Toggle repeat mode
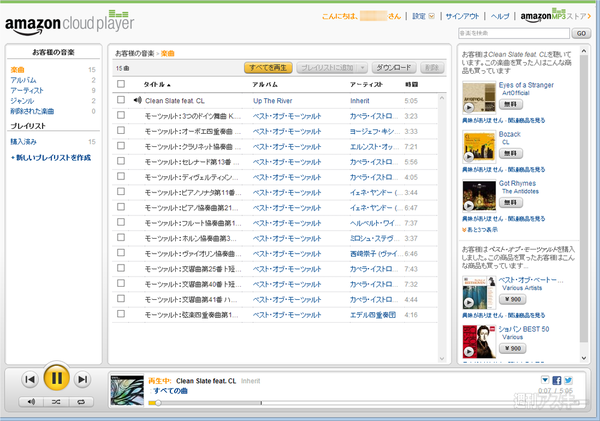This screenshot has height=421, width=600. [x=81, y=402]
